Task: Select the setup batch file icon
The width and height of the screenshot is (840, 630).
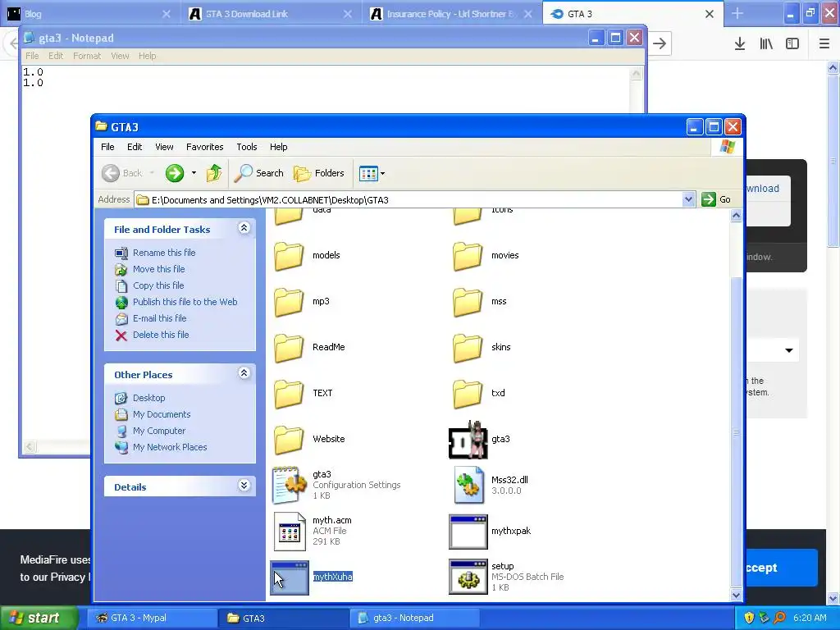Action: coord(468,577)
